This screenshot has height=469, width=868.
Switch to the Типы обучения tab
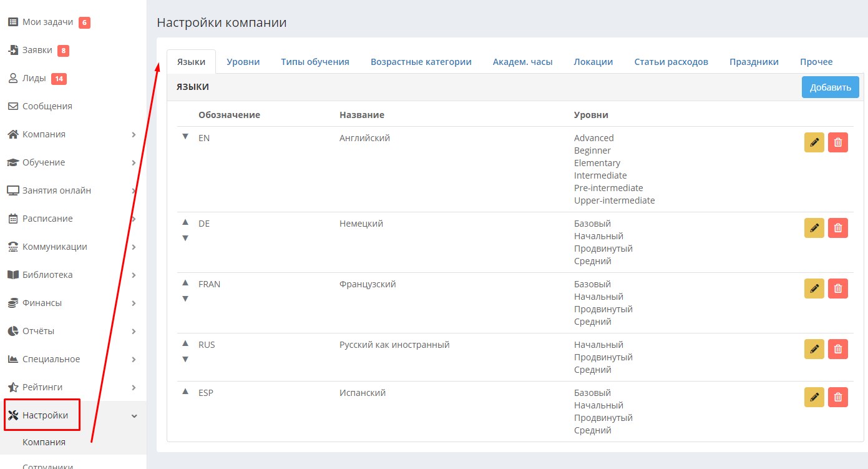pyautogui.click(x=315, y=62)
